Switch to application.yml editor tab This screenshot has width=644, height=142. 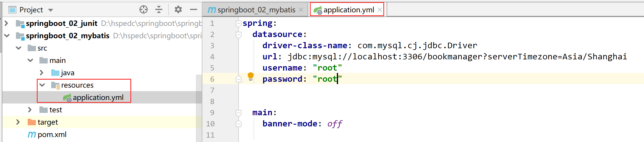pos(349,10)
